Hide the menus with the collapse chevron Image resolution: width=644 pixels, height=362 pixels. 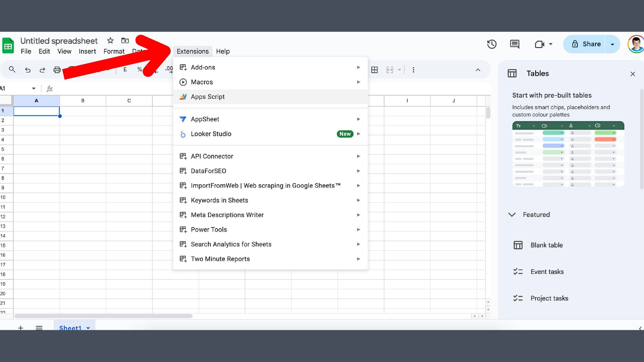click(x=478, y=70)
